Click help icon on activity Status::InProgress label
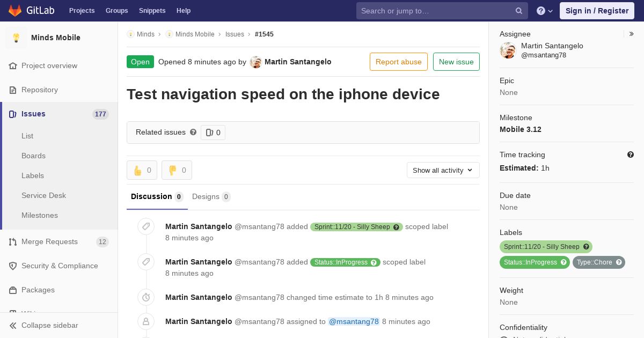This screenshot has height=338, width=644. [374, 262]
